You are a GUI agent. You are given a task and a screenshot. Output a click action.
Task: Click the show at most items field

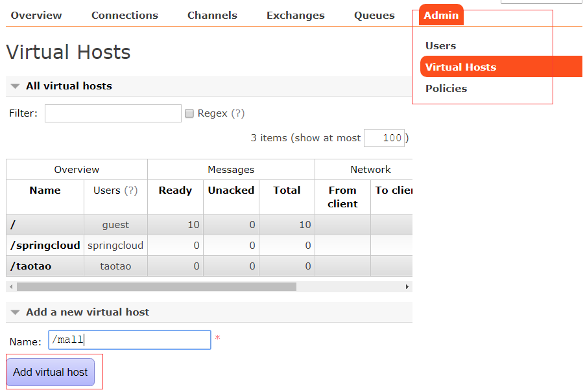coord(384,138)
